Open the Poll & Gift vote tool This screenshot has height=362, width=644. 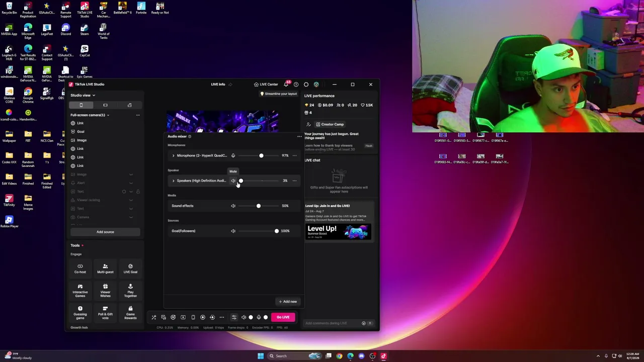tap(105, 313)
